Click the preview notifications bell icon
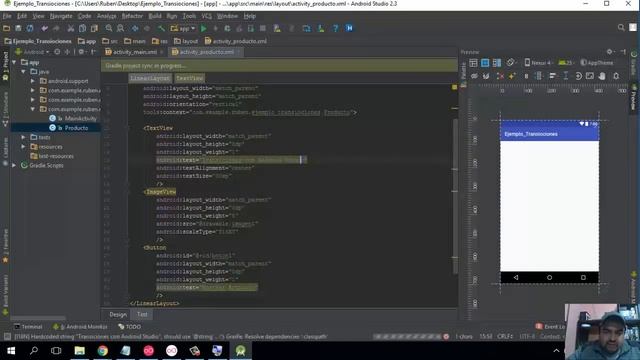The width and height of the screenshot is (640, 360). [x=616, y=76]
